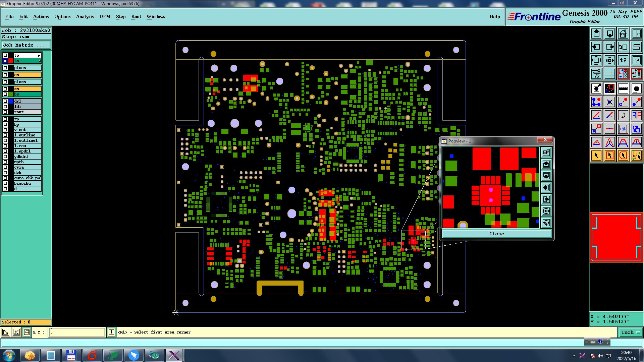Toggle the checkbox for layer v-cut

[5, 130]
